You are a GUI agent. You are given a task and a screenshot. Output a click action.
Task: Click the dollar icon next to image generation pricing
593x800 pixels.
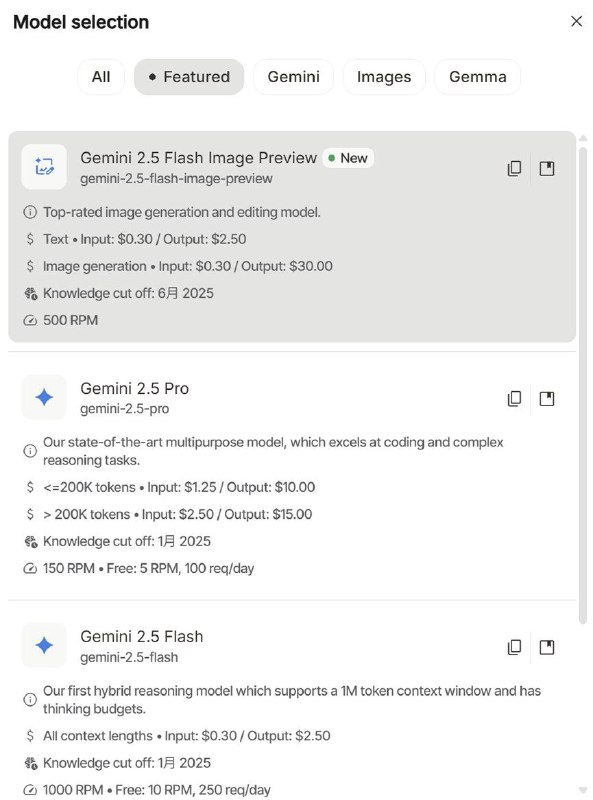(x=30, y=267)
